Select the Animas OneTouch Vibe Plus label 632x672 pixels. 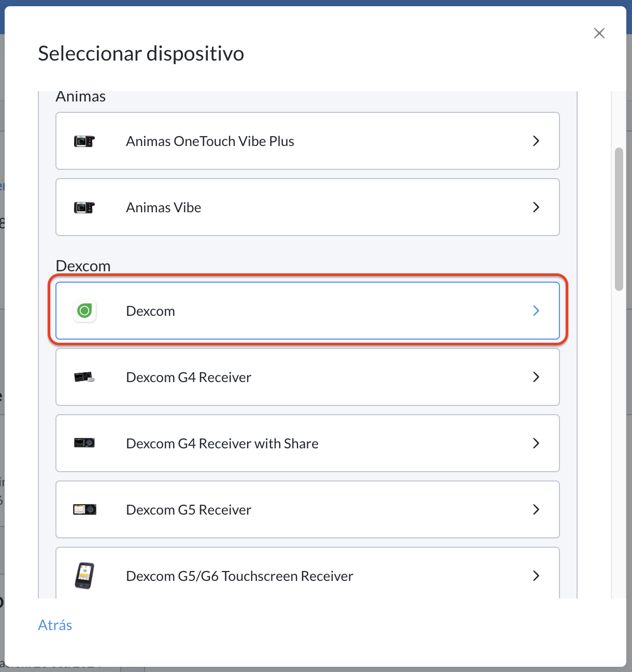pos(210,141)
